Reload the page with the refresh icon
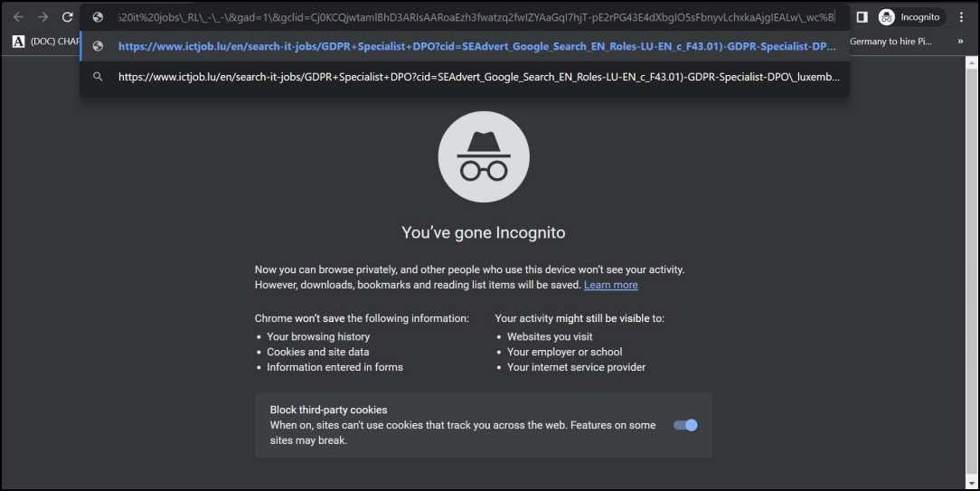Screen dimensions: 980x491 coord(67,17)
